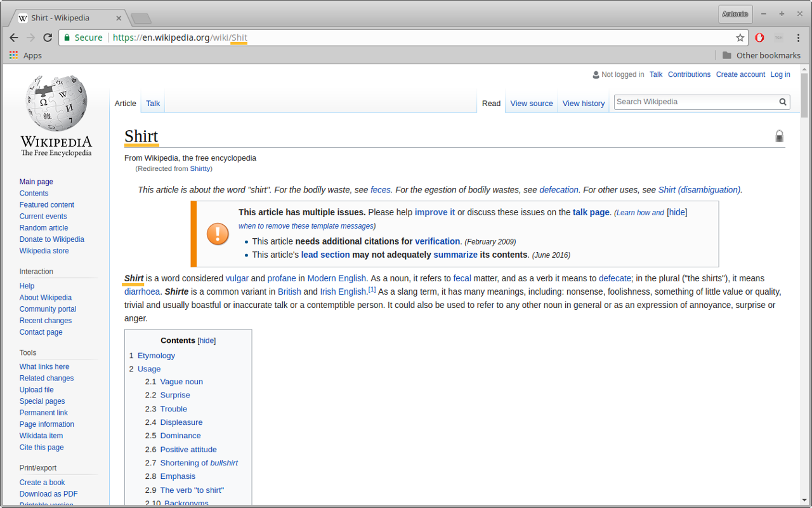Open Contributions link at top
This screenshot has width=812, height=508.
click(689, 74)
